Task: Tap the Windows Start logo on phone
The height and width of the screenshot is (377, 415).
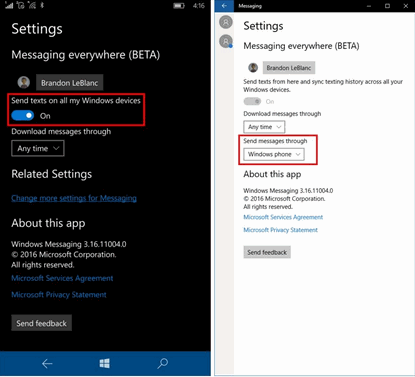Action: coord(105,363)
